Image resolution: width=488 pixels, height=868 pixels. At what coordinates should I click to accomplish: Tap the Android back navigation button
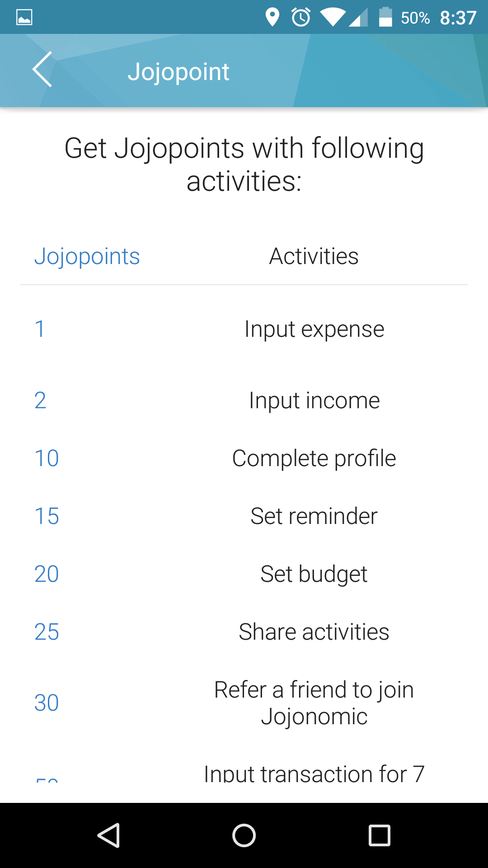tap(108, 835)
